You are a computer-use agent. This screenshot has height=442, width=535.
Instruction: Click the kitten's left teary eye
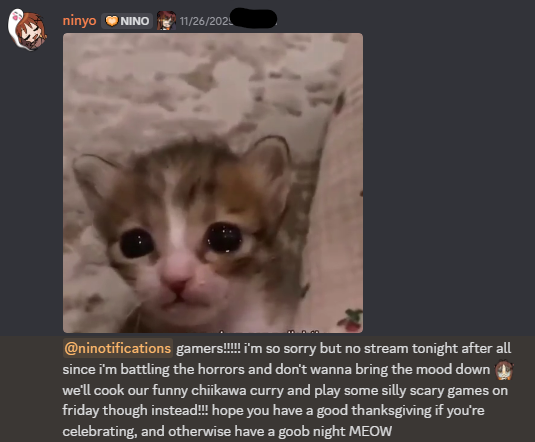(136, 243)
